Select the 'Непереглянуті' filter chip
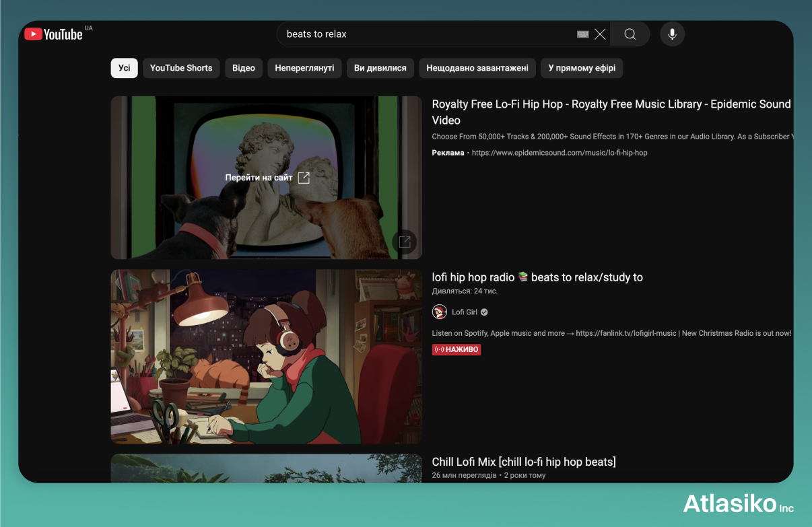Image resolution: width=812 pixels, height=527 pixels. [x=304, y=68]
